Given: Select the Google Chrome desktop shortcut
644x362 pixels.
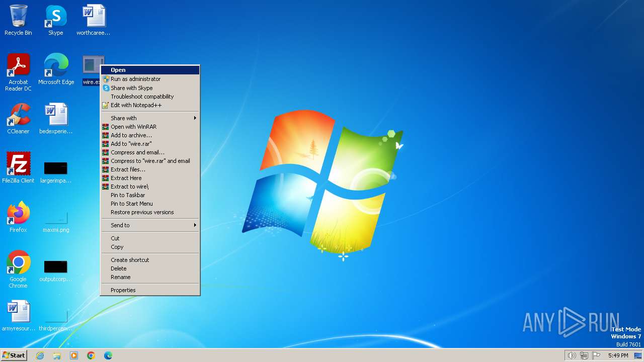Looking at the screenshot, I should coord(18,269).
